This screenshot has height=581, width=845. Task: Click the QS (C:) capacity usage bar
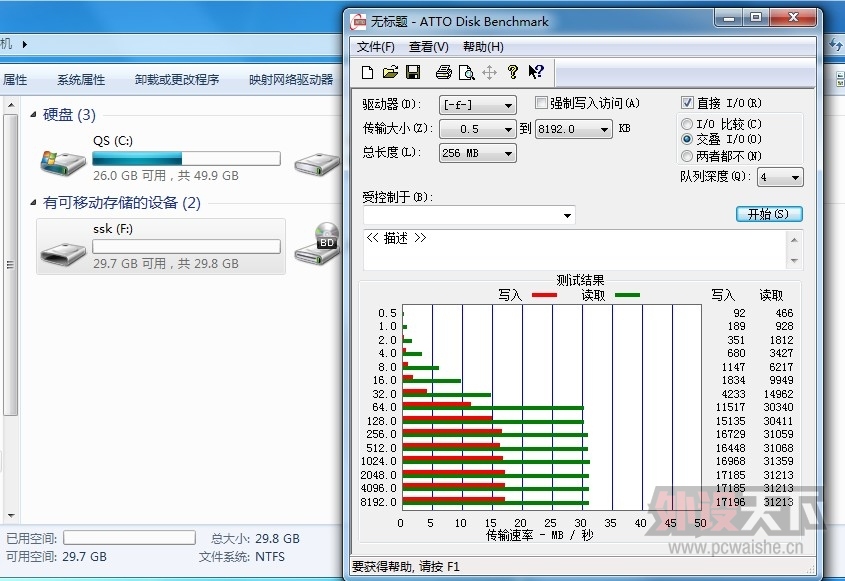click(x=186, y=158)
